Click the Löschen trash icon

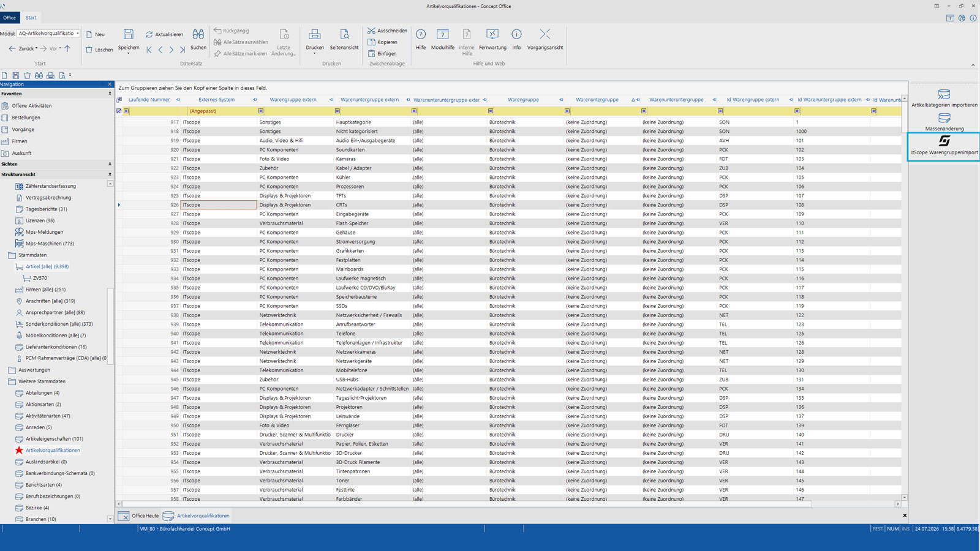[89, 50]
